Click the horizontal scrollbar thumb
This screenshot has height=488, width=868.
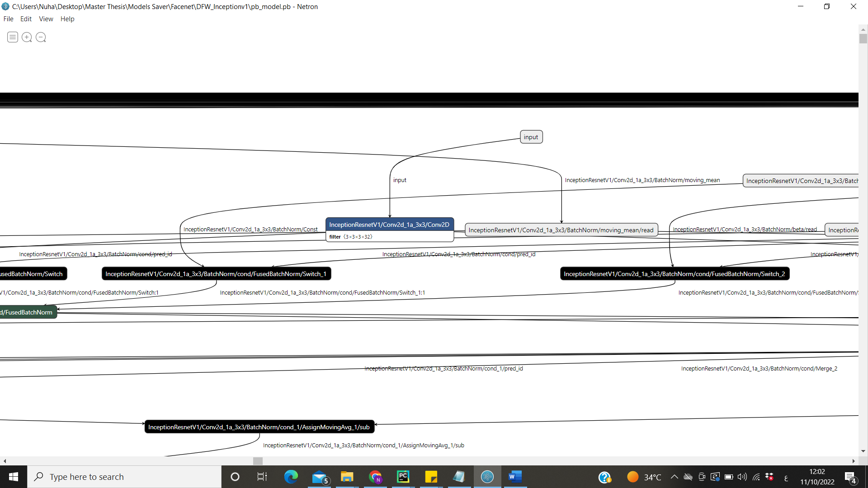[258, 461]
